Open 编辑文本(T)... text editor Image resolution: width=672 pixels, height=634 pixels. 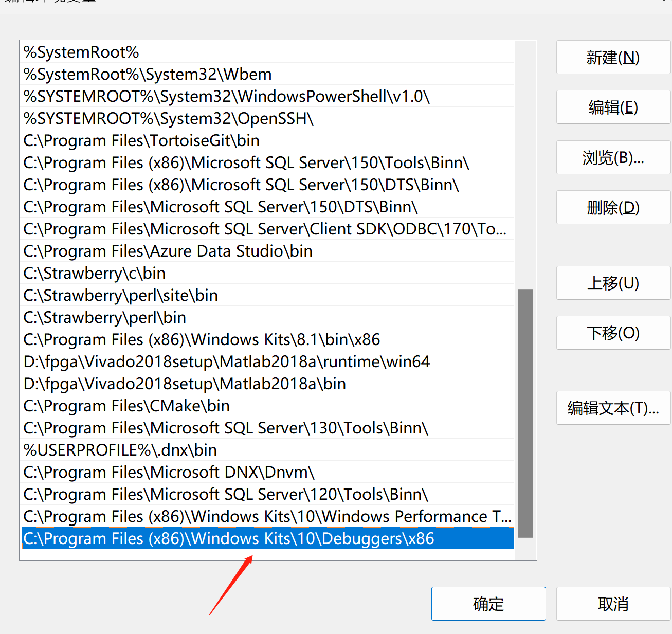click(613, 408)
